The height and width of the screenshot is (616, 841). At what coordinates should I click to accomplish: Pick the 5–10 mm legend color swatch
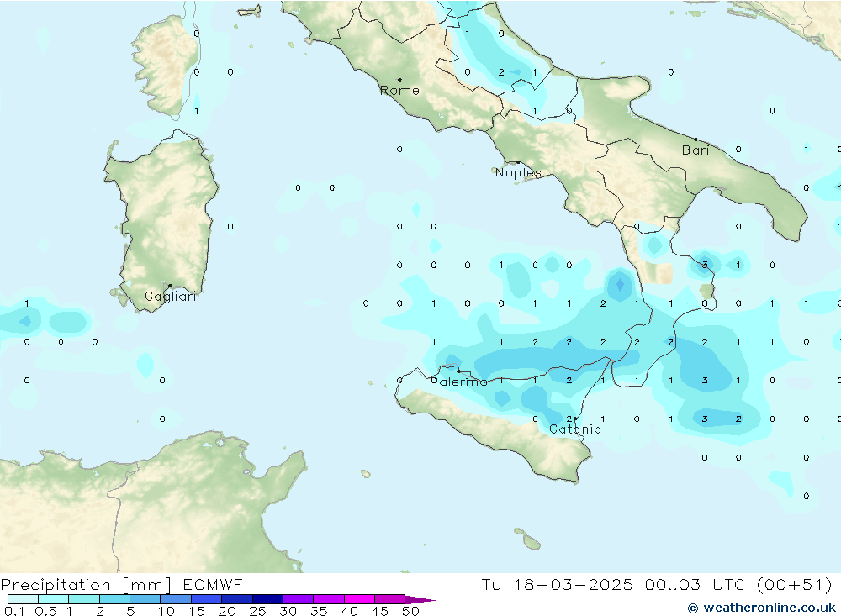click(145, 599)
